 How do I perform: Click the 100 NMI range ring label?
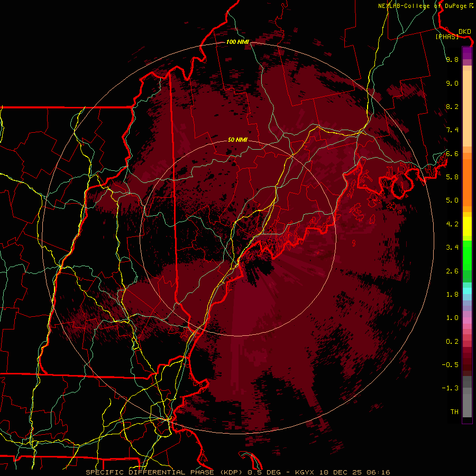[x=237, y=42]
